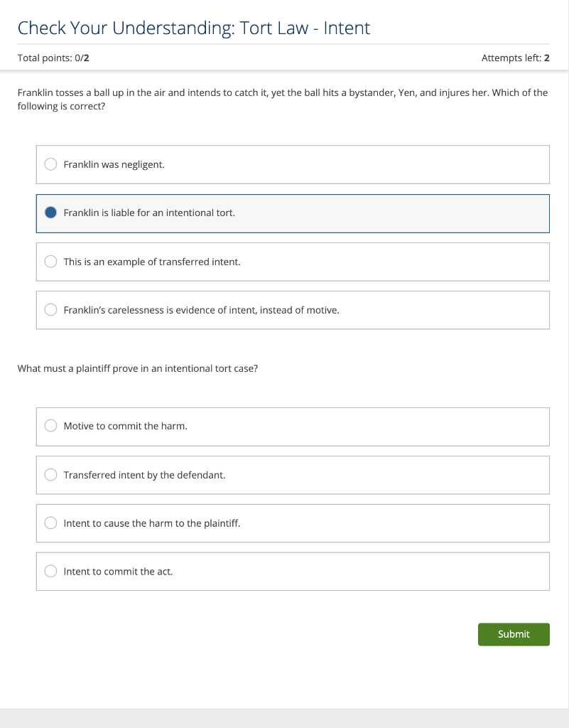Click the selected "Franklin is liable for an intentional tort" radio
569x728 pixels.
point(50,212)
